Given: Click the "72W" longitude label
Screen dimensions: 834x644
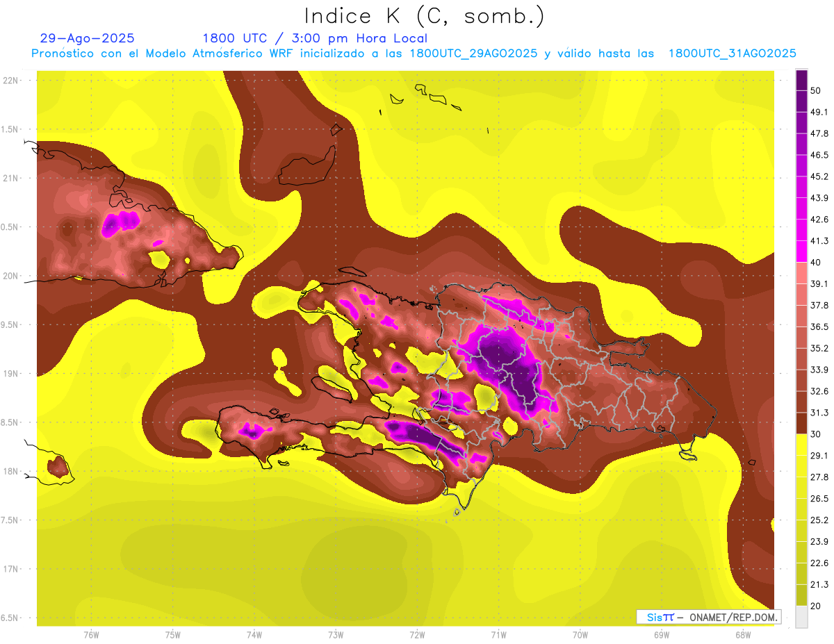Looking at the screenshot, I should click(x=417, y=635).
